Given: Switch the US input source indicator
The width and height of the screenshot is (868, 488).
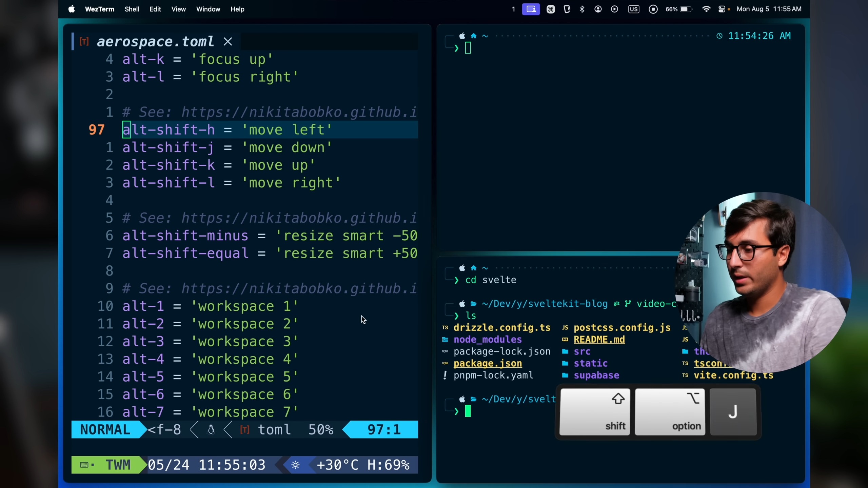Looking at the screenshot, I should 633,9.
